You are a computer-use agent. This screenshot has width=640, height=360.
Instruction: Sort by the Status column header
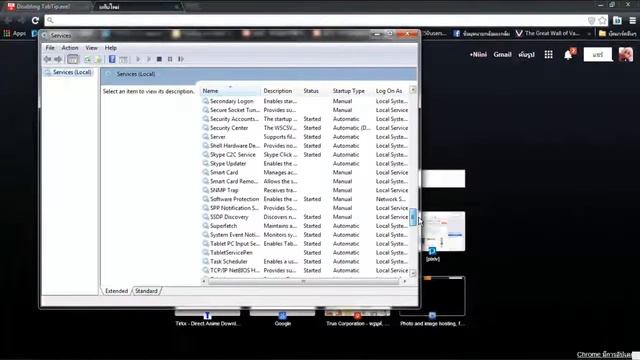pos(316,91)
